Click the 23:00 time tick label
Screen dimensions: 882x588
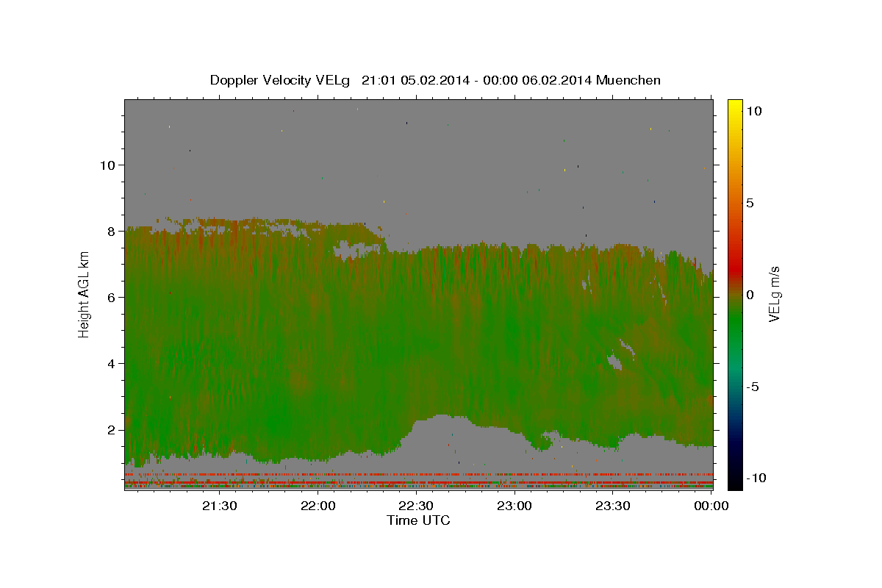coord(514,506)
